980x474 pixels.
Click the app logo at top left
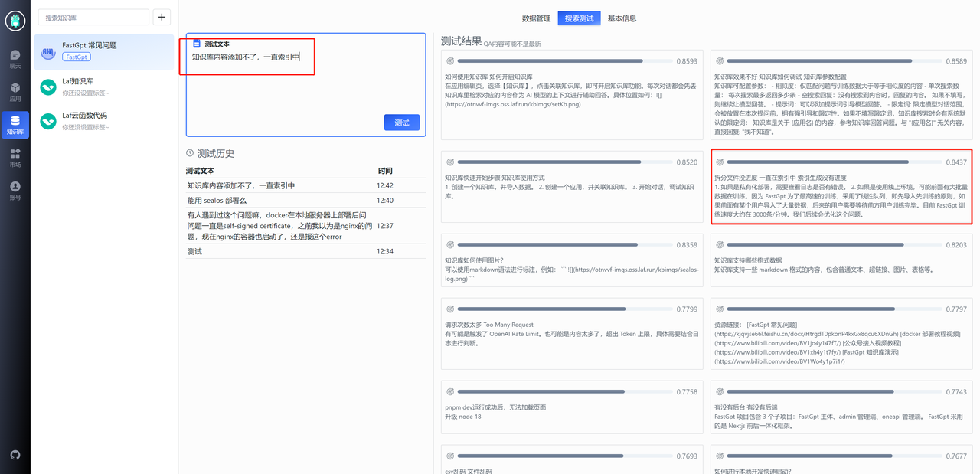pyautogui.click(x=15, y=21)
